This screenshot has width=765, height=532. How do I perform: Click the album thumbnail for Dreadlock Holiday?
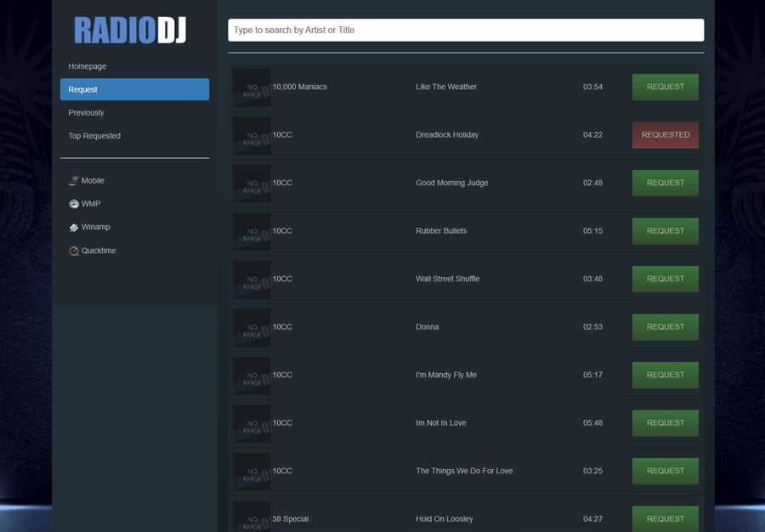pyautogui.click(x=252, y=135)
